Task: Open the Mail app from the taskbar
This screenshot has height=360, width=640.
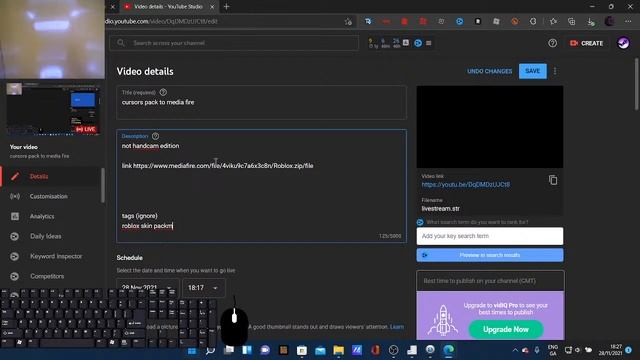Action: pyautogui.click(x=320, y=350)
